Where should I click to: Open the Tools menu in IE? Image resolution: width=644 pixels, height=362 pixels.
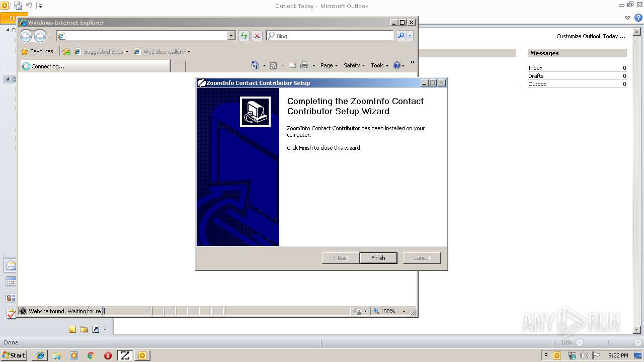380,65
